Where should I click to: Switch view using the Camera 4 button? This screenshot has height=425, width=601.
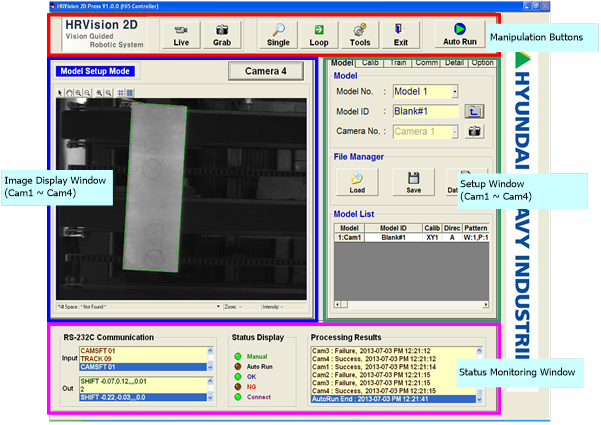tap(266, 71)
